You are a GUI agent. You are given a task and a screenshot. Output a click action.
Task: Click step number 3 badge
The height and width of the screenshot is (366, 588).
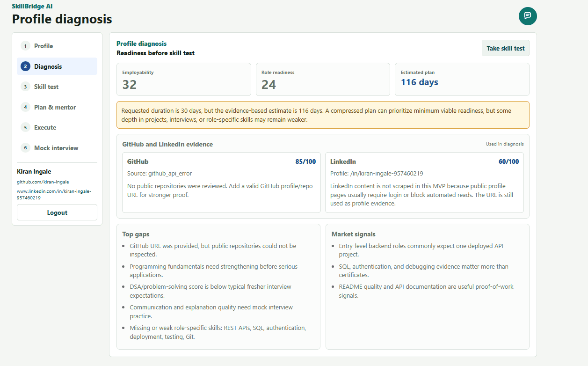coord(25,87)
